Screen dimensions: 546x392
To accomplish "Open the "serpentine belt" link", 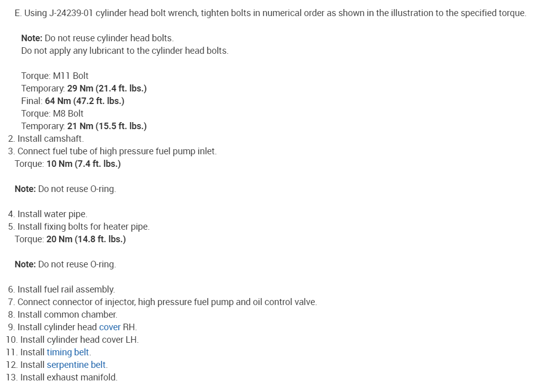I will pyautogui.click(x=76, y=365).
